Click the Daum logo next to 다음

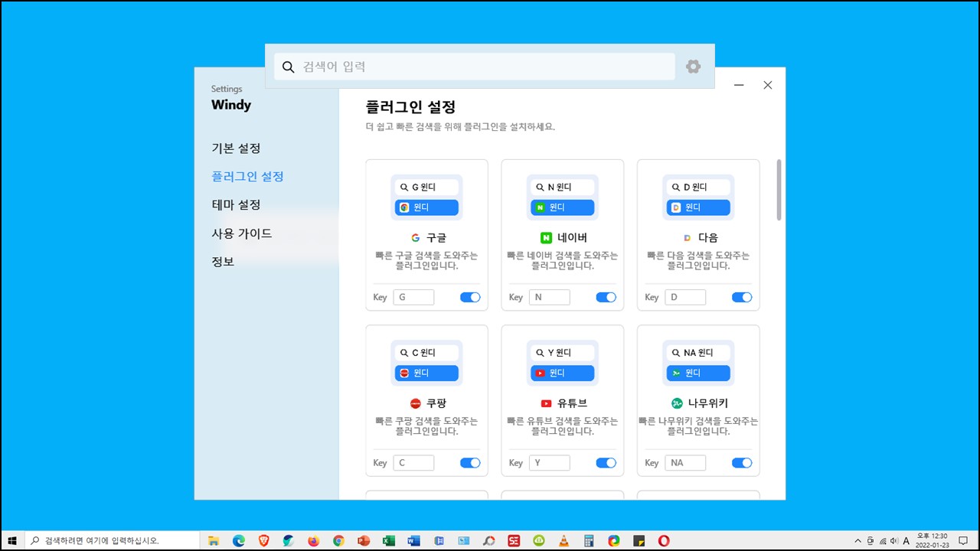tap(688, 237)
